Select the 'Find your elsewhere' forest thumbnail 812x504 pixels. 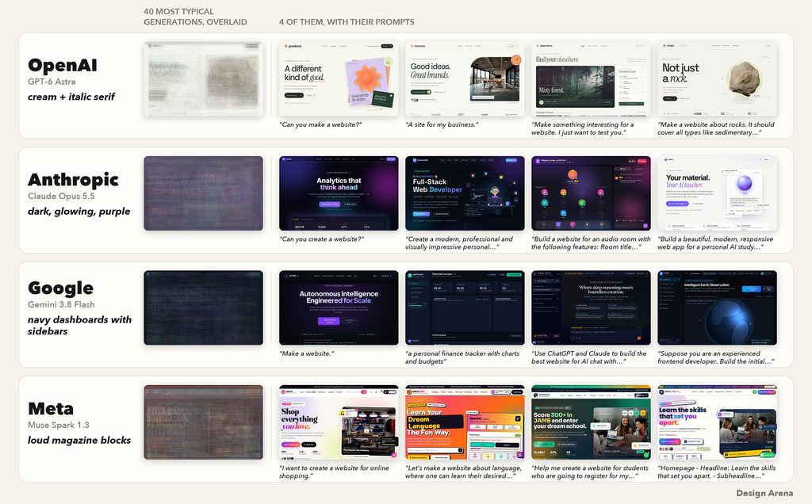[591, 79]
